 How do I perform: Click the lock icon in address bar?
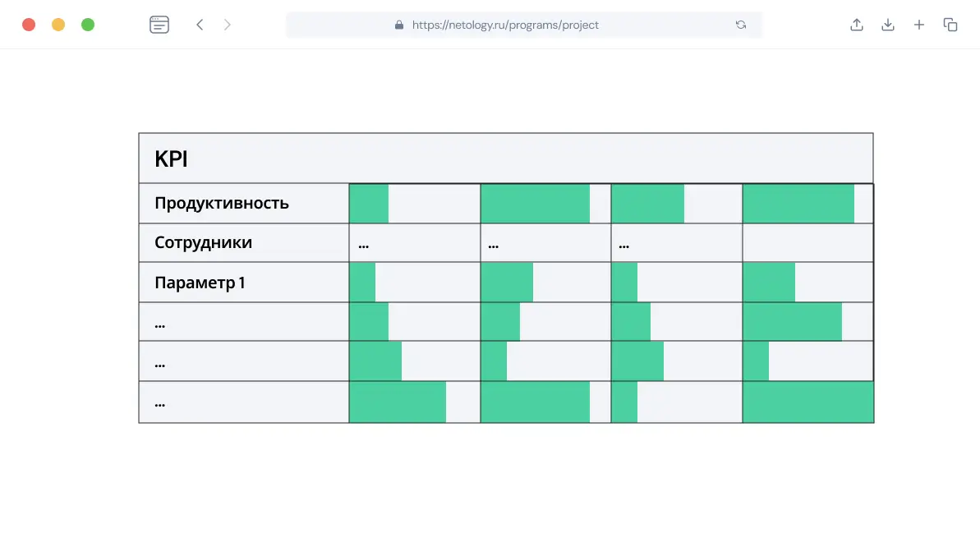[x=399, y=25]
